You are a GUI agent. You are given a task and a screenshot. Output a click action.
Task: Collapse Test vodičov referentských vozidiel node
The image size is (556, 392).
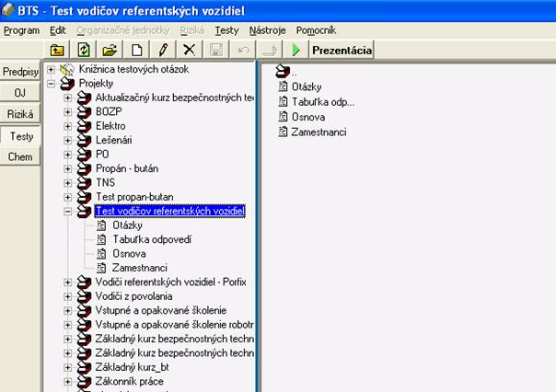67,212
